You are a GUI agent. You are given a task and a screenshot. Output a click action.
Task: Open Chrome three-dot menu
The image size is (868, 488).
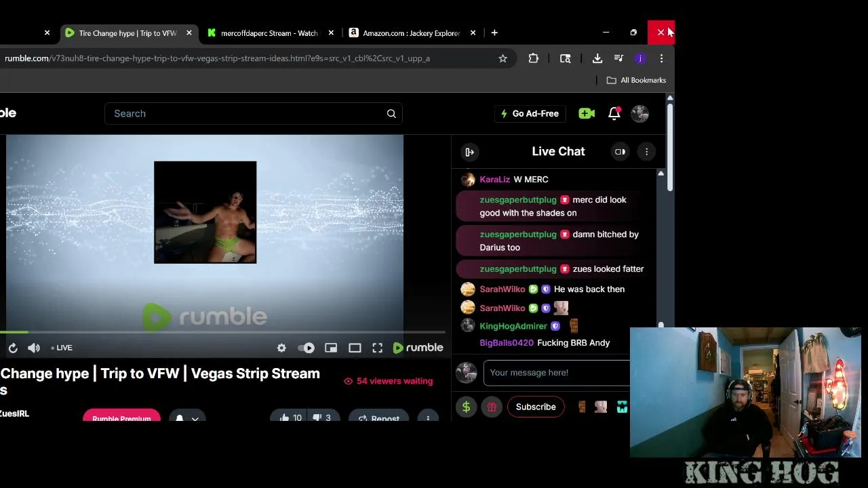point(661,58)
